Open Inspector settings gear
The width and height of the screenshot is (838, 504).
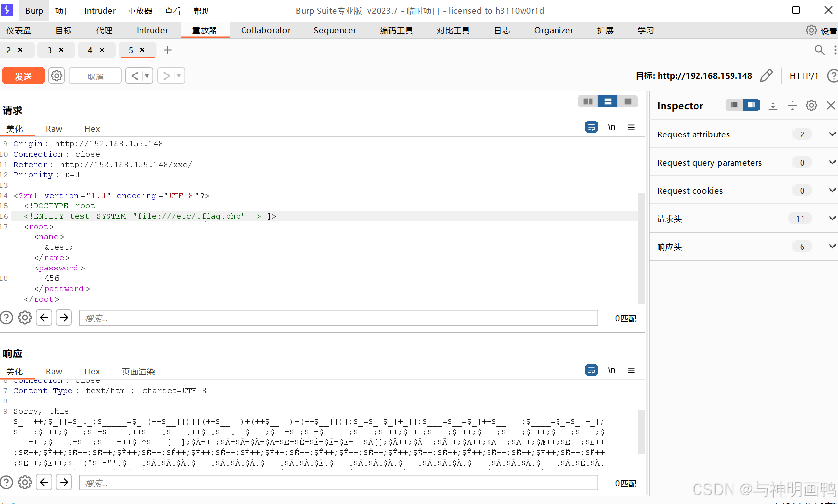point(811,105)
